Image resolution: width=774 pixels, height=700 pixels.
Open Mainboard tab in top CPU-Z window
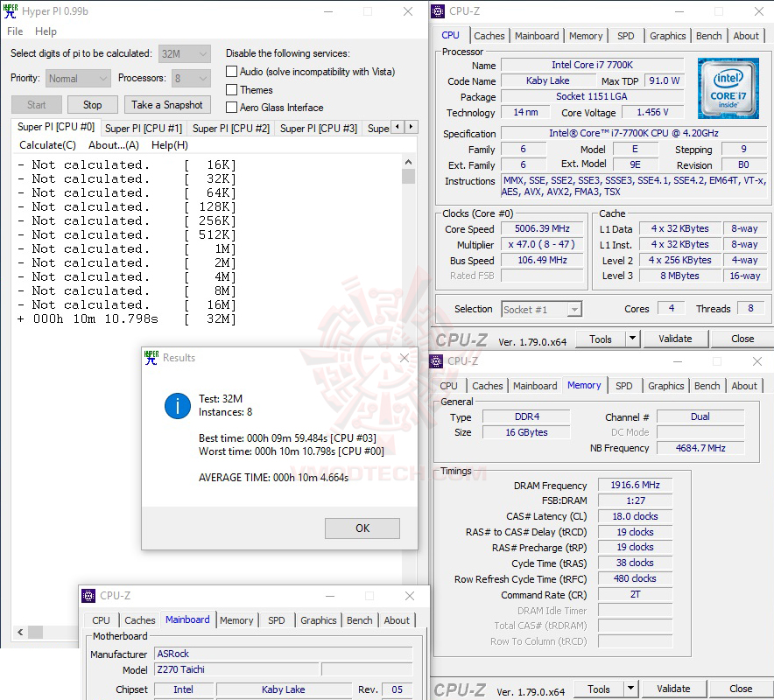click(x=537, y=36)
